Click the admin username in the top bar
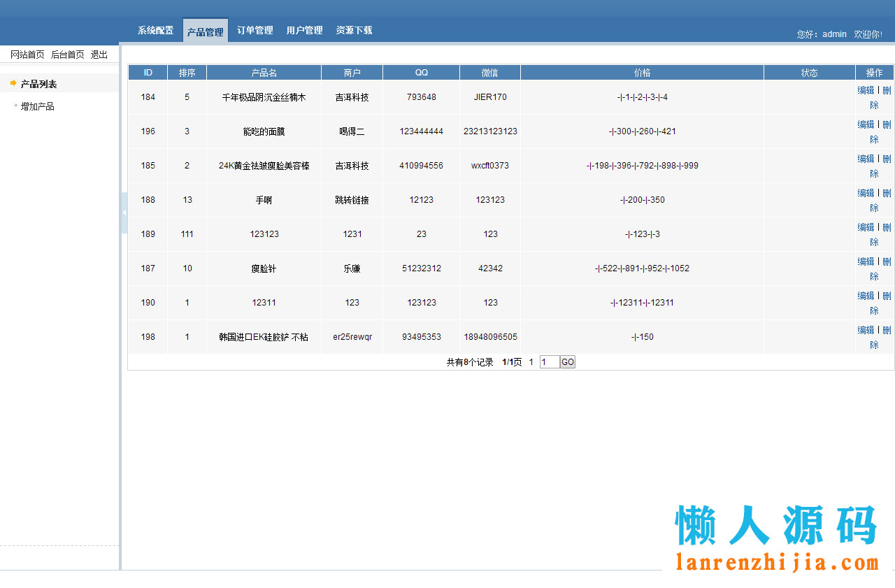Image resolution: width=895 pixels, height=588 pixels. point(833,34)
